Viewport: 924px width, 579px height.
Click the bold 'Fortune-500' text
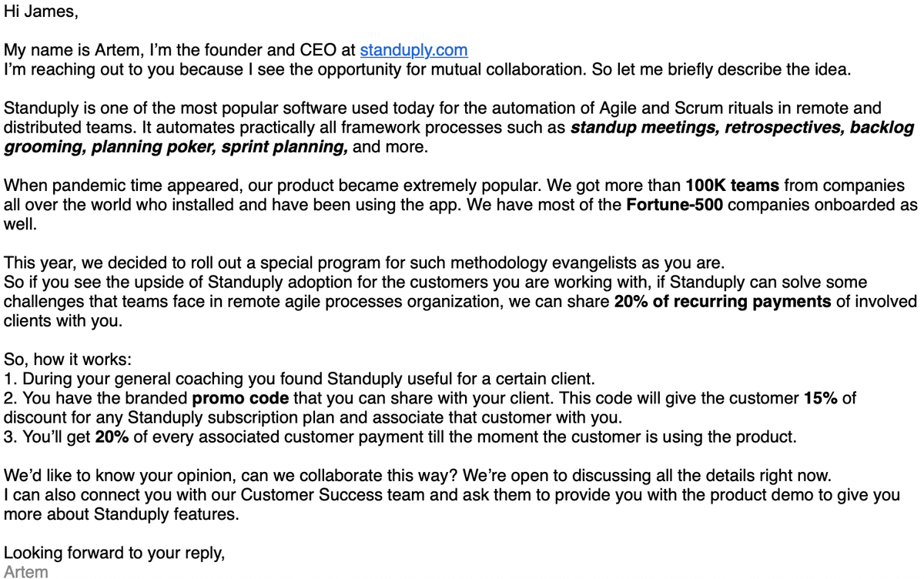pyautogui.click(x=675, y=205)
